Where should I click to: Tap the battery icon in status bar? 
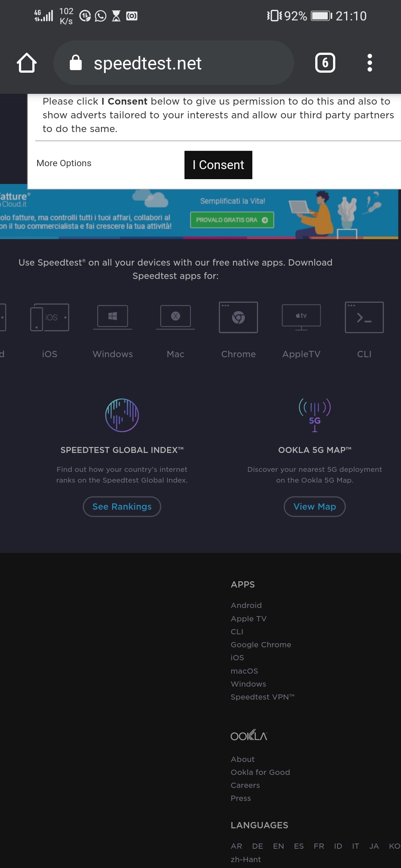322,16
